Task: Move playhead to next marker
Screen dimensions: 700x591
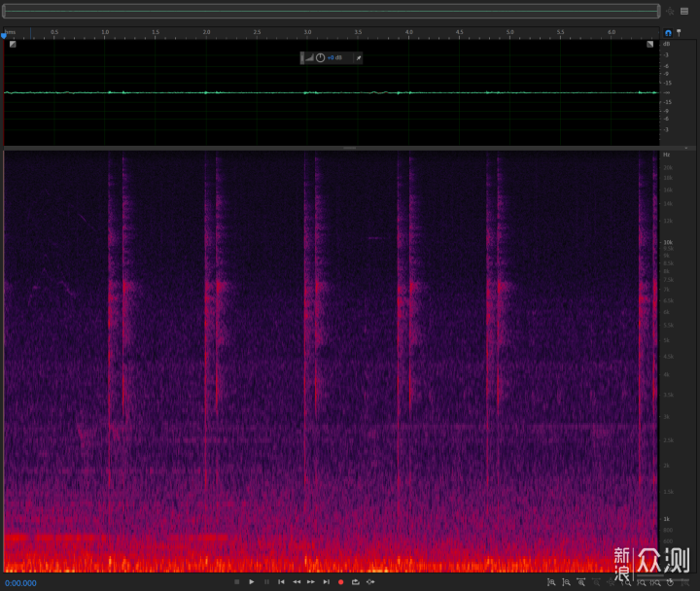Action: 327,581
